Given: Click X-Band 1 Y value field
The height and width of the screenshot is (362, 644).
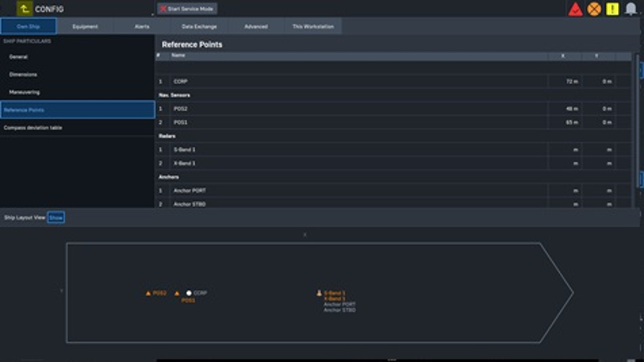Looking at the screenshot, I should coord(598,164).
